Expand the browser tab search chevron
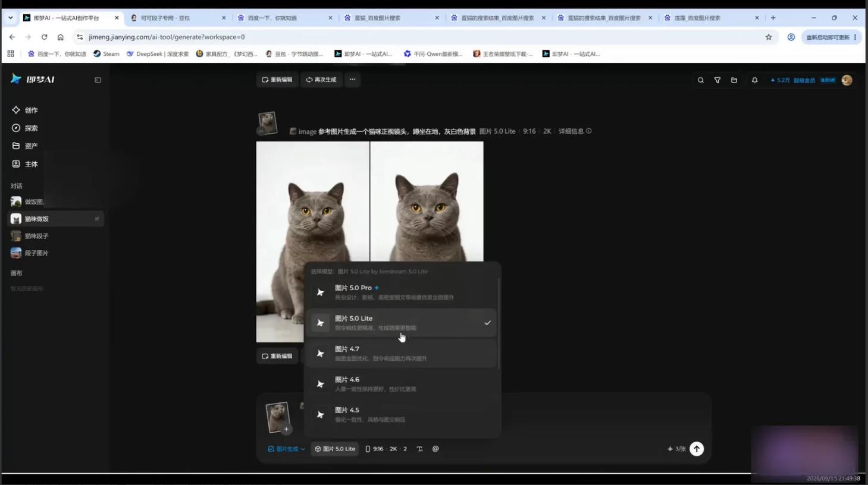Image resolution: width=868 pixels, height=485 pixels. coord(10,18)
